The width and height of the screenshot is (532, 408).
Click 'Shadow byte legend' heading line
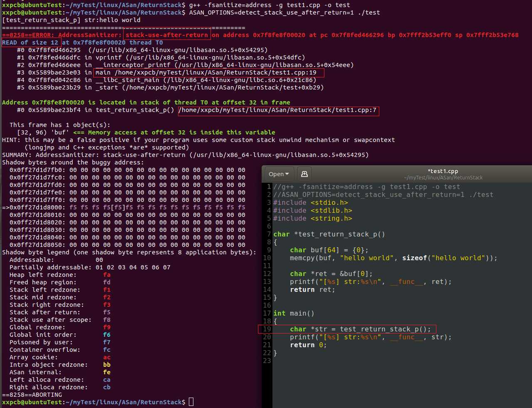129,252
